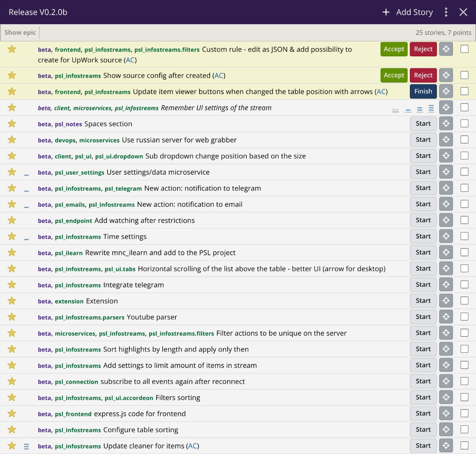The image size is (476, 454).
Task: Filter by the psl_notes label
Action: (68, 124)
